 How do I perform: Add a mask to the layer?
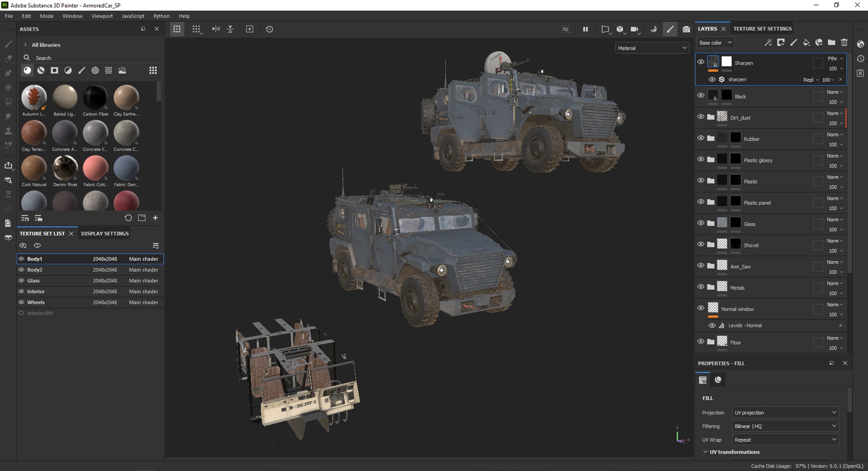(x=781, y=42)
